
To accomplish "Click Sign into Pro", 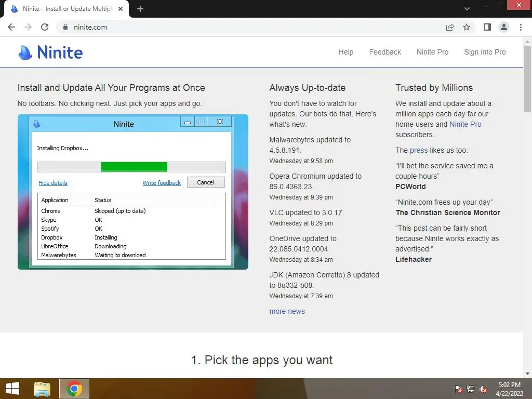I will coord(485,52).
